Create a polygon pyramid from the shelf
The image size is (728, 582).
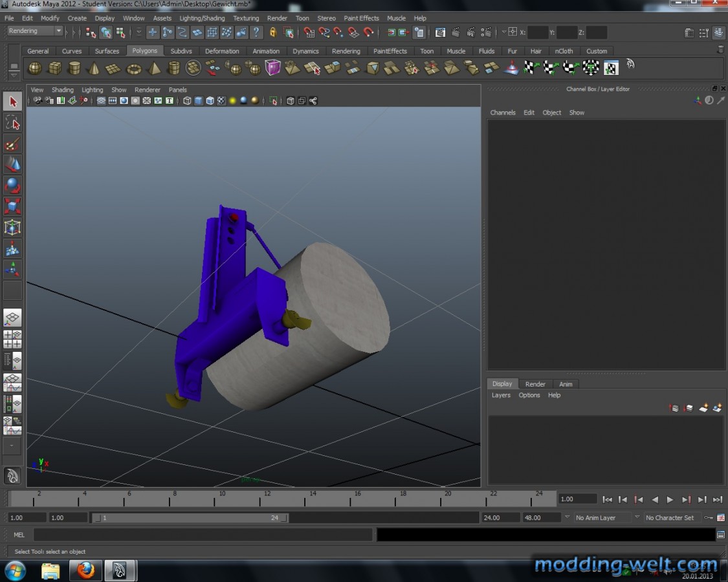pos(153,69)
